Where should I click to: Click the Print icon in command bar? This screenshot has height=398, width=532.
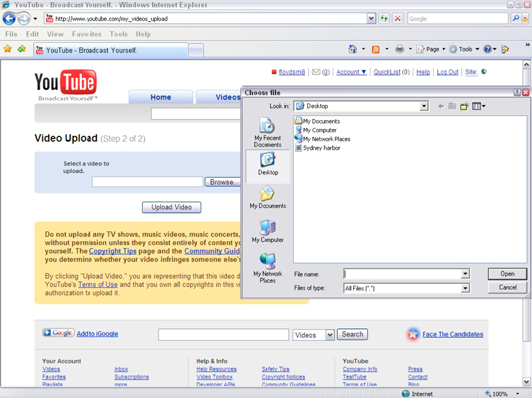(400, 49)
